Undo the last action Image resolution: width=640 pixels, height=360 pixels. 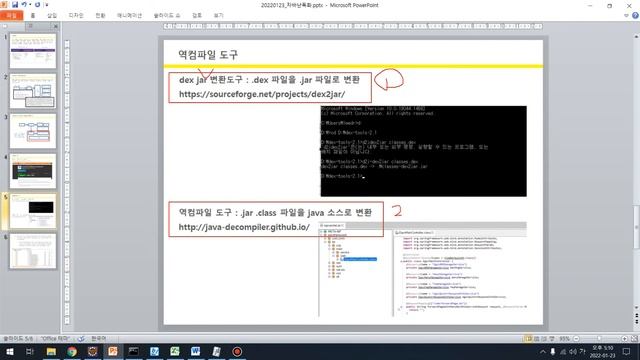(24, 4)
